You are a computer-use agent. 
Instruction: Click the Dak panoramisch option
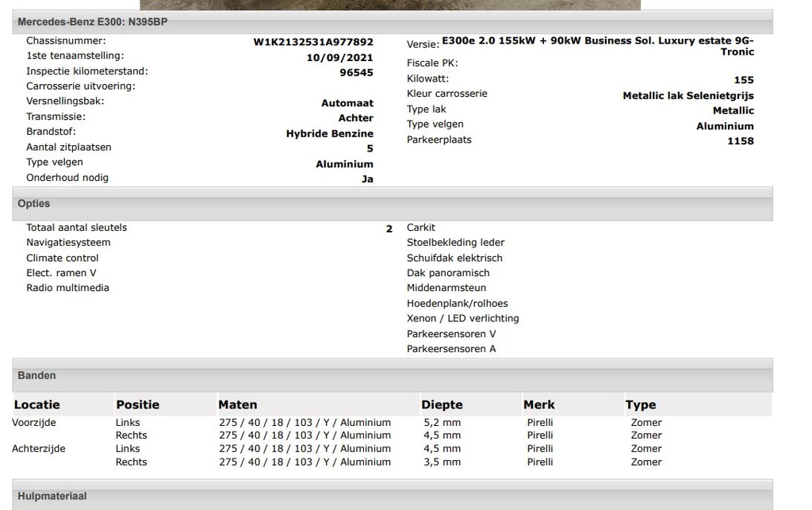[448, 274]
